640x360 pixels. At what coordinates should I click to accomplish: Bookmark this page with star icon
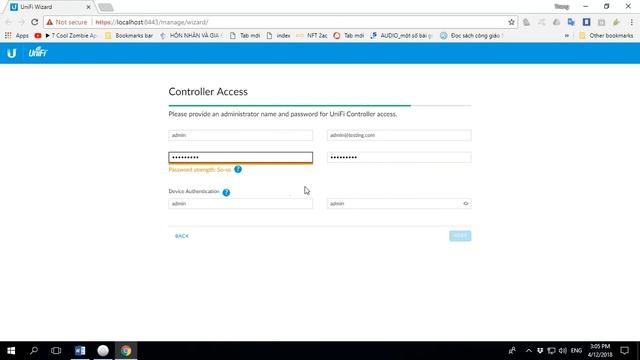(511, 22)
